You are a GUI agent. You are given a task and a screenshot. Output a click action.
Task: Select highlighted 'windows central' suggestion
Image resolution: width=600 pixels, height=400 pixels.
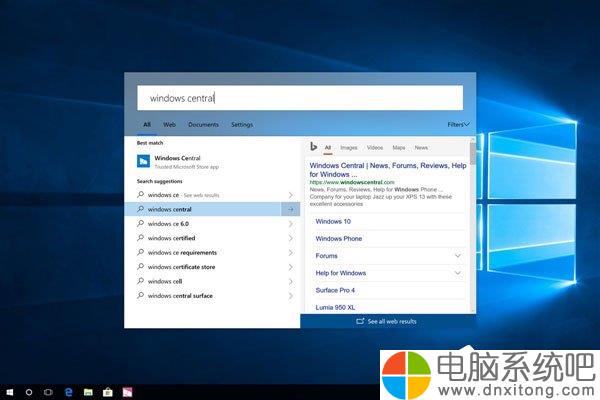coord(203,209)
